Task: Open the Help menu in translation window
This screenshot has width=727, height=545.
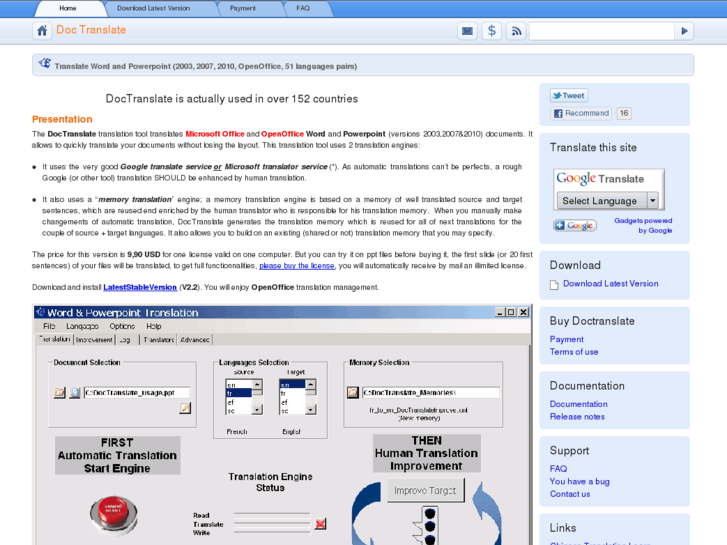Action: (x=153, y=326)
